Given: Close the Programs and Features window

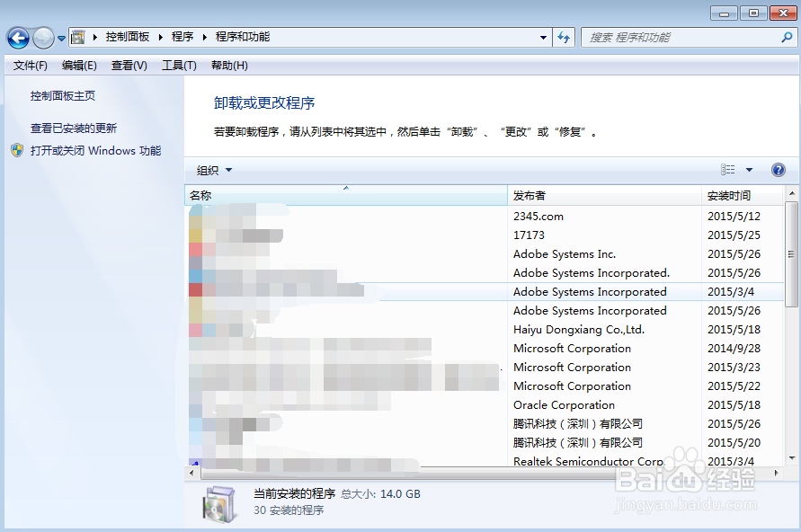Looking at the screenshot, I should 783,13.
